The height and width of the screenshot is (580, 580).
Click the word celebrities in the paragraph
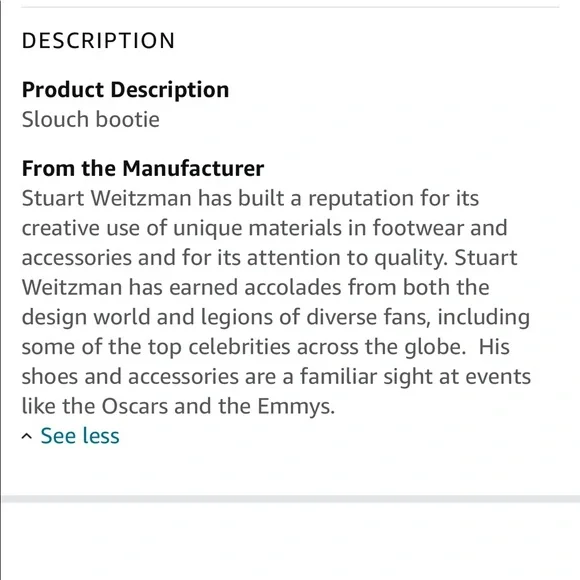[x=239, y=347]
